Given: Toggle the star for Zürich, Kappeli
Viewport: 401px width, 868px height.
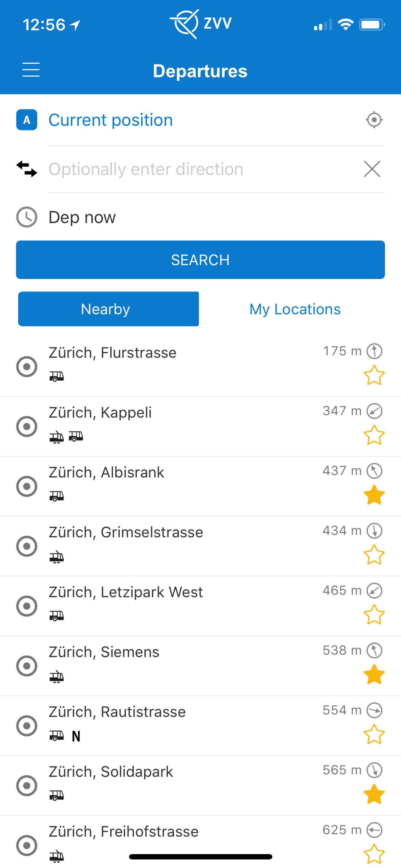Looking at the screenshot, I should (374, 435).
